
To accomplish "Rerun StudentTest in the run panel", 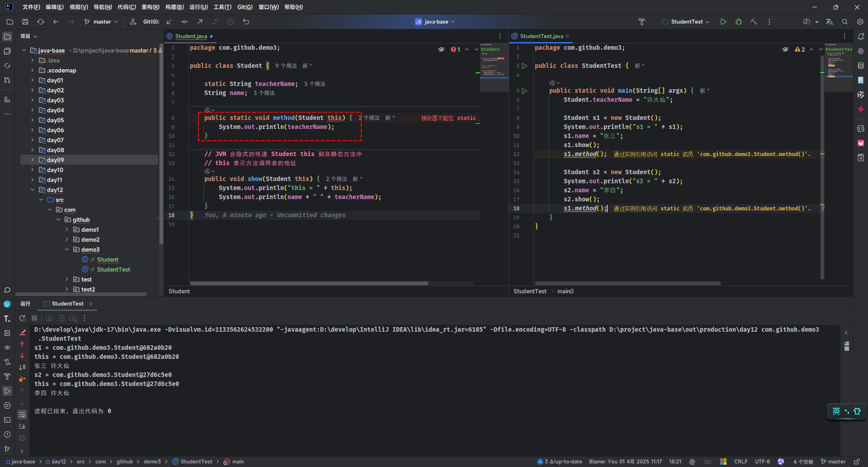I will 22,319.
